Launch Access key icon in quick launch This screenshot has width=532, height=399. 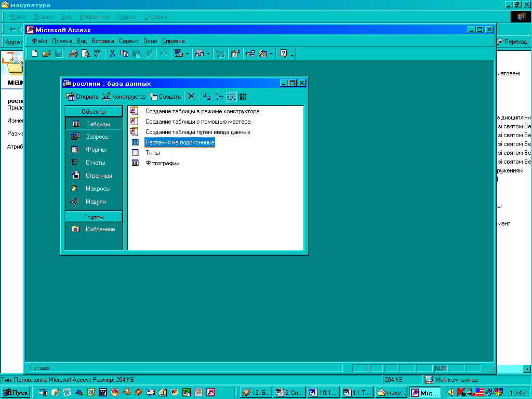tap(210, 393)
